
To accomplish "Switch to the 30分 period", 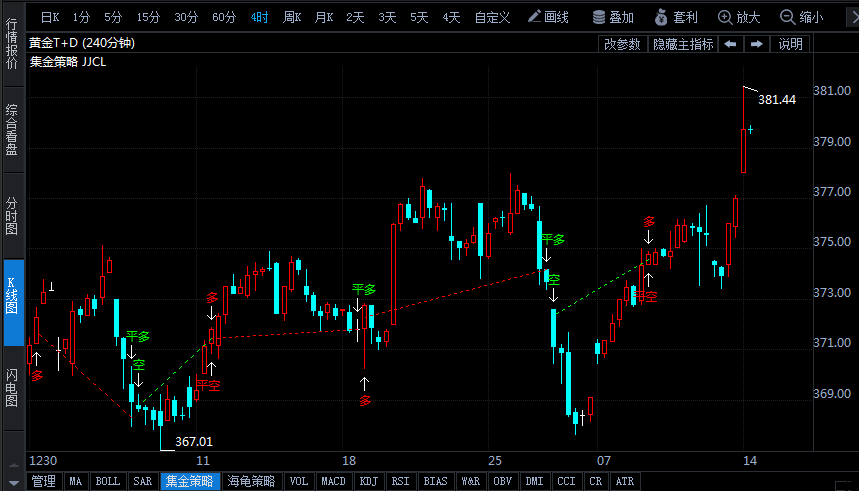I will 186,18.
